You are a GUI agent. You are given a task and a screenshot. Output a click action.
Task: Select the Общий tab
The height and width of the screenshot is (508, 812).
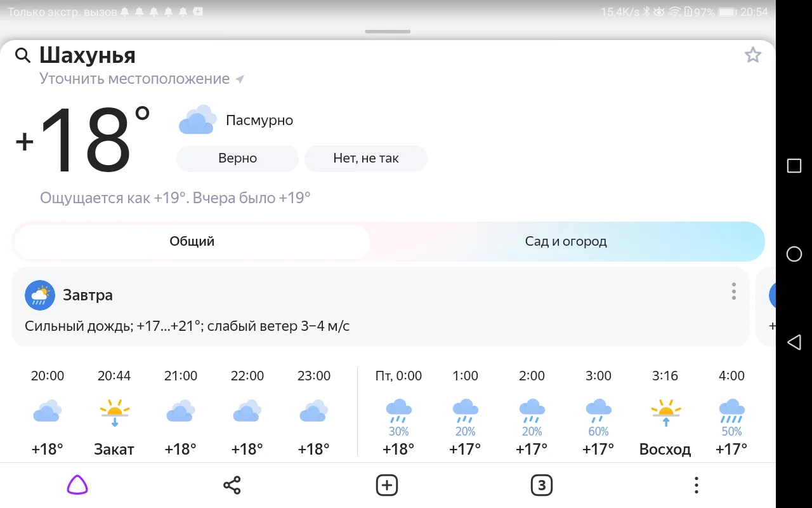[192, 241]
